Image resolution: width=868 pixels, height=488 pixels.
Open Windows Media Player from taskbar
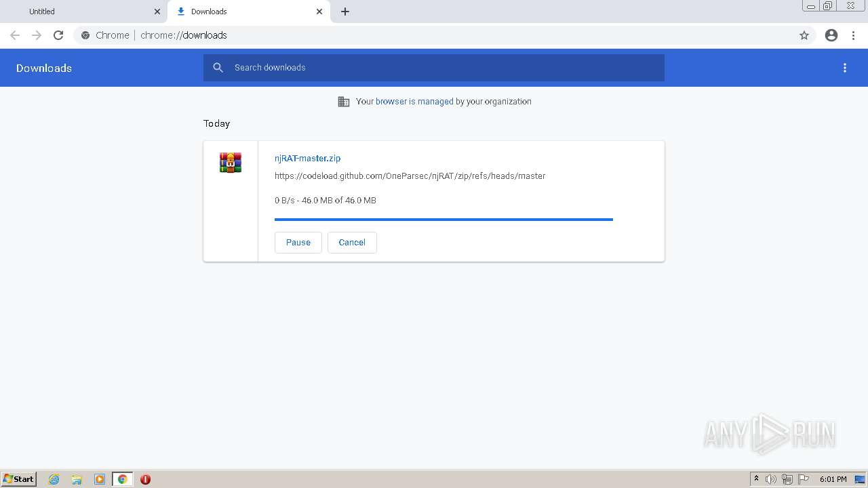(100, 479)
